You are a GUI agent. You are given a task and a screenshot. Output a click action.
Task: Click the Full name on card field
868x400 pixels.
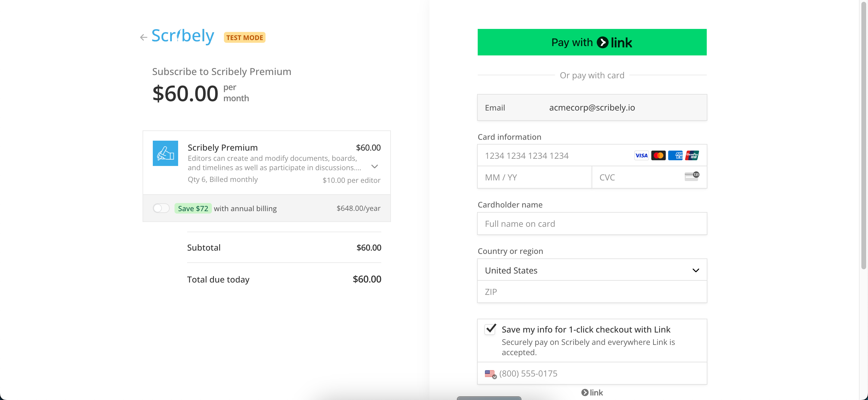[592, 224]
